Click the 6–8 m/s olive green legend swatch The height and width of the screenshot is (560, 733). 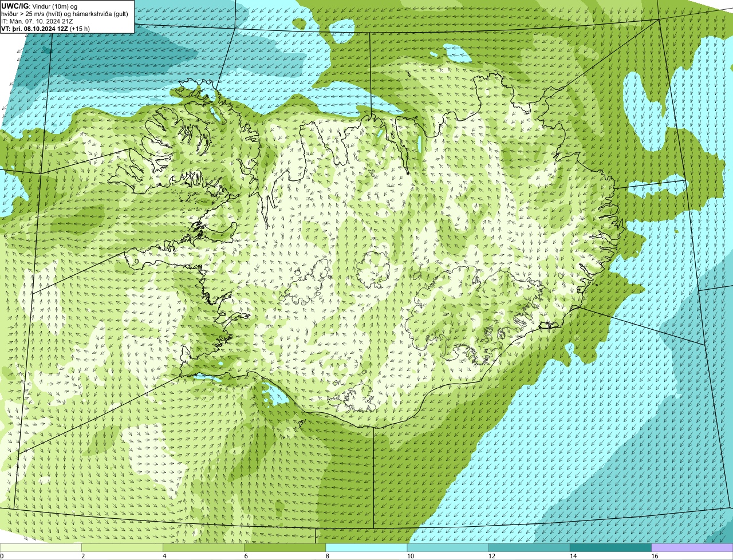point(285,547)
